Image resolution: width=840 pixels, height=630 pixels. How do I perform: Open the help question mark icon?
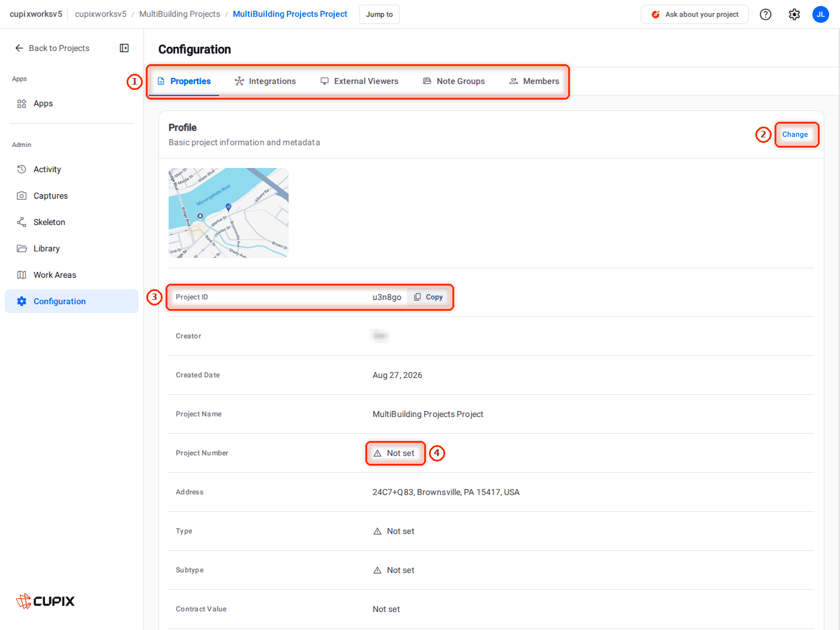tap(766, 14)
